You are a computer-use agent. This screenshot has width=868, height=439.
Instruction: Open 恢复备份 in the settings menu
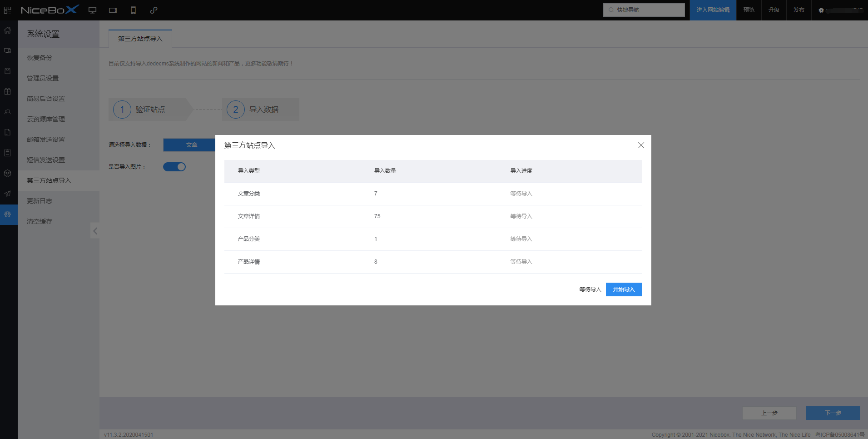click(x=59, y=58)
